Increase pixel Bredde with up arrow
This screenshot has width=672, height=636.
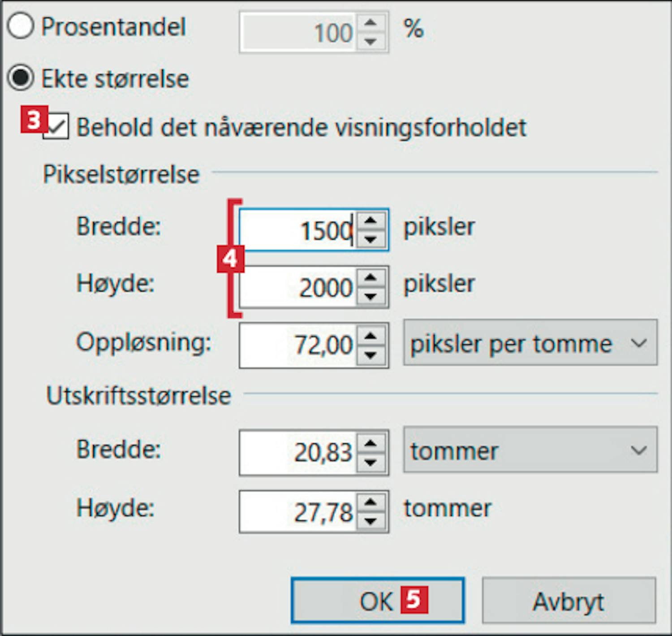(370, 221)
